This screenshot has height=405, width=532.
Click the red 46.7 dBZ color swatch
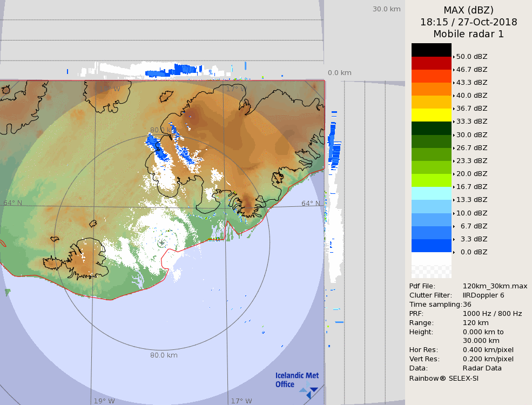pos(431,63)
